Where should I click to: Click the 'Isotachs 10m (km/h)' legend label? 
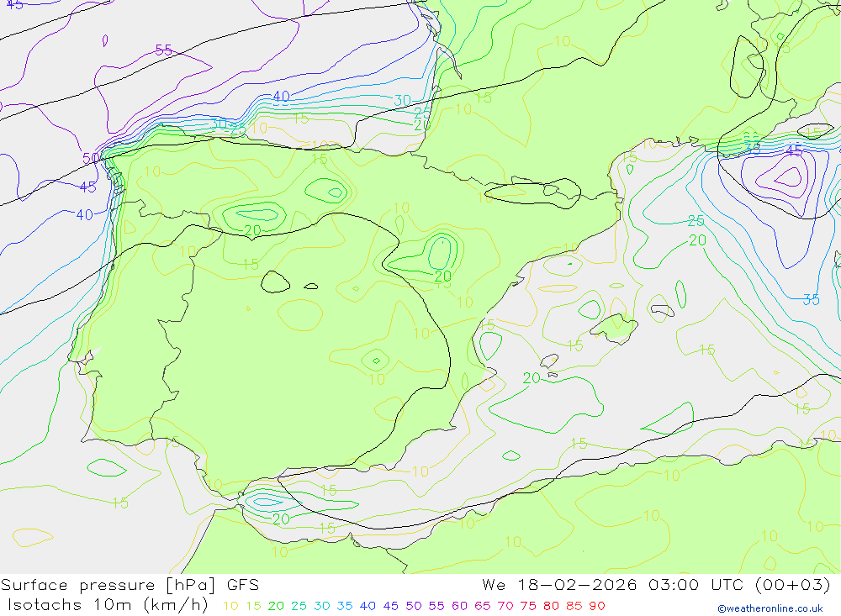108,605
